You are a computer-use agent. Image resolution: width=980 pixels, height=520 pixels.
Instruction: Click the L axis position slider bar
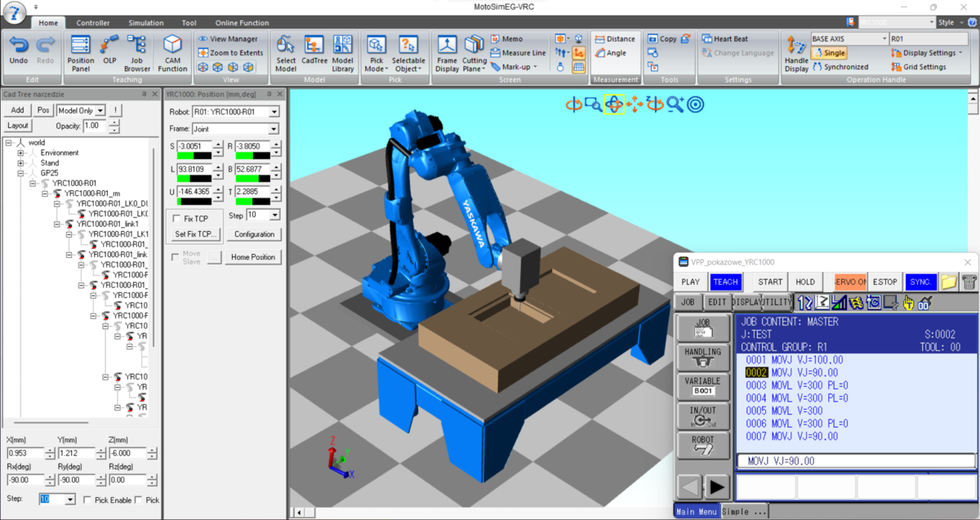pos(196,178)
